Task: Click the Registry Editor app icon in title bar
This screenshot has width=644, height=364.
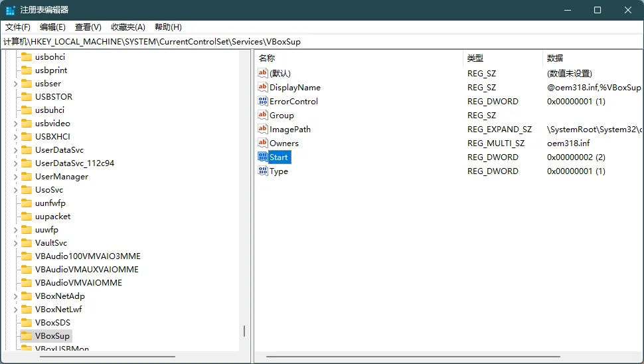Action: pos(11,10)
